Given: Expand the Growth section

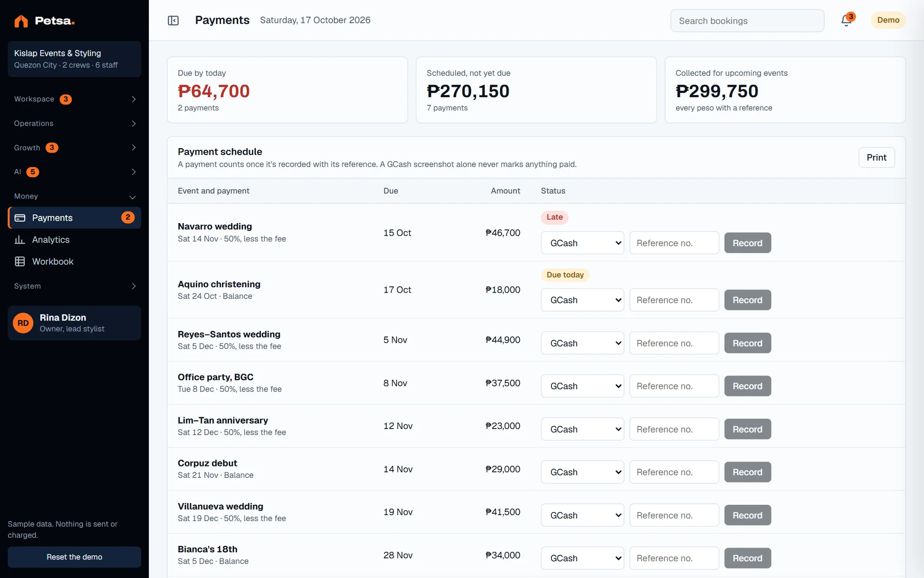Looking at the screenshot, I should [x=74, y=148].
